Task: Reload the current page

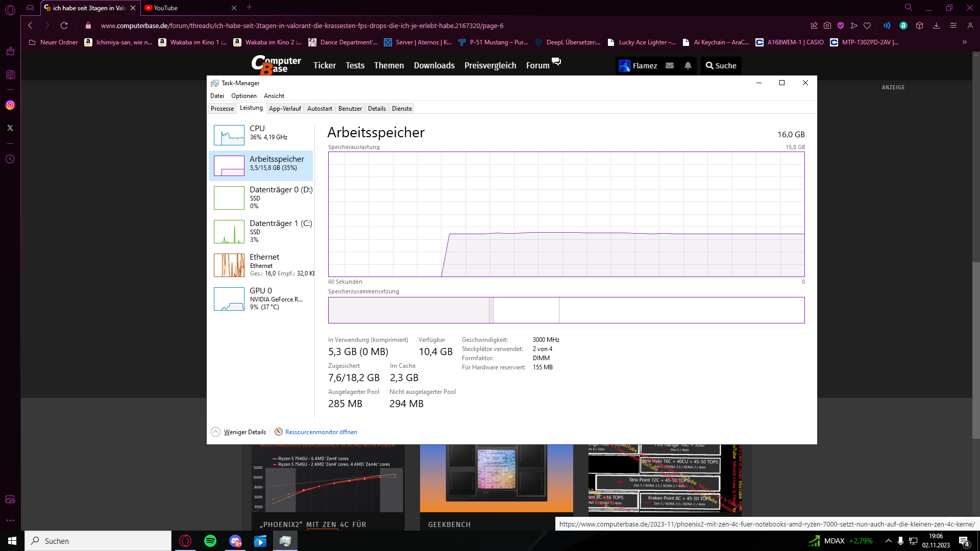Action: pos(64,26)
